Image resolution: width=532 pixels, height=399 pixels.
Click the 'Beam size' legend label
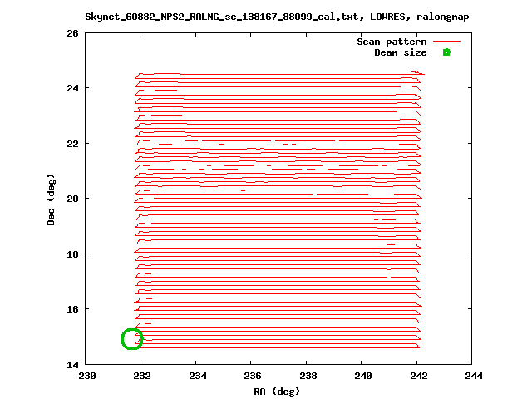click(x=401, y=52)
